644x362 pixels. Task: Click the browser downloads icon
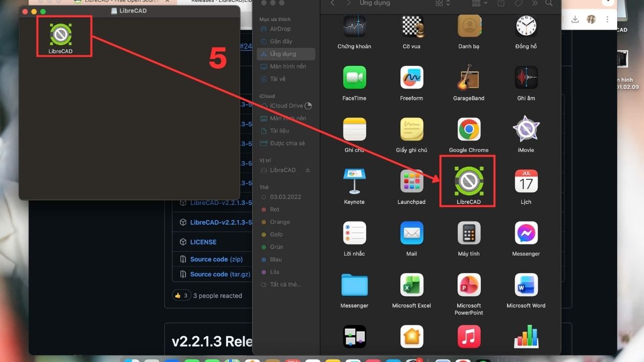(575, 19)
